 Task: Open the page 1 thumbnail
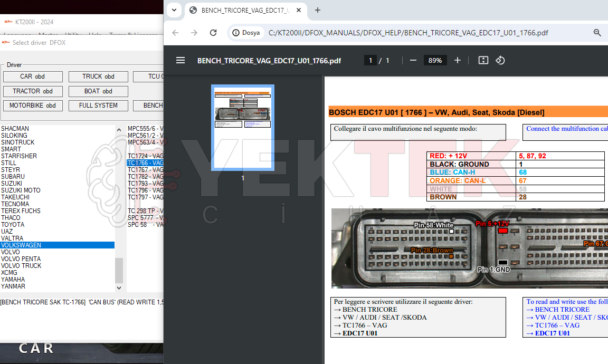click(242, 127)
